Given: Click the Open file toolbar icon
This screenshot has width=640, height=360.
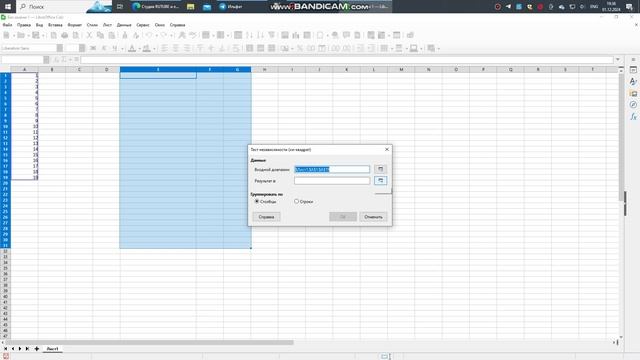Looking at the screenshot, I should pyautogui.click(x=20, y=36).
